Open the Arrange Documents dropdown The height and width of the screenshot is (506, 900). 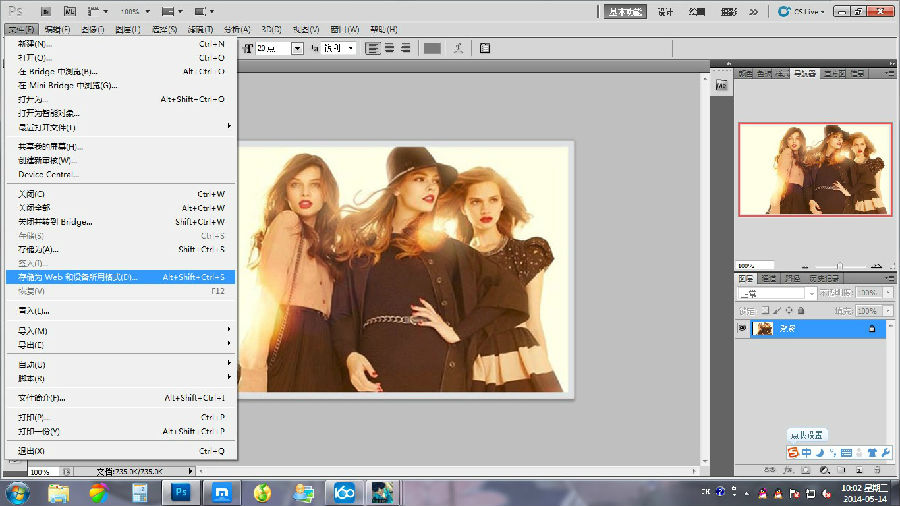(172, 11)
